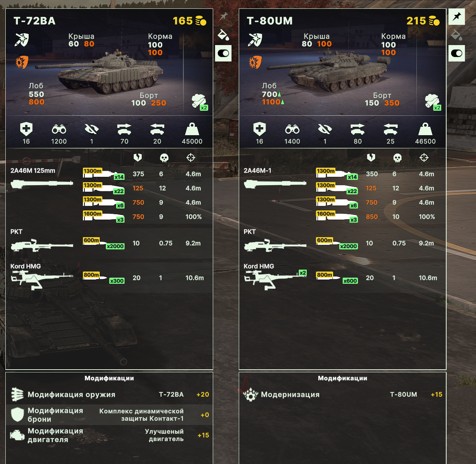Select Модернизация row for T-80UM
This screenshot has width=476, height=464.
point(343,394)
